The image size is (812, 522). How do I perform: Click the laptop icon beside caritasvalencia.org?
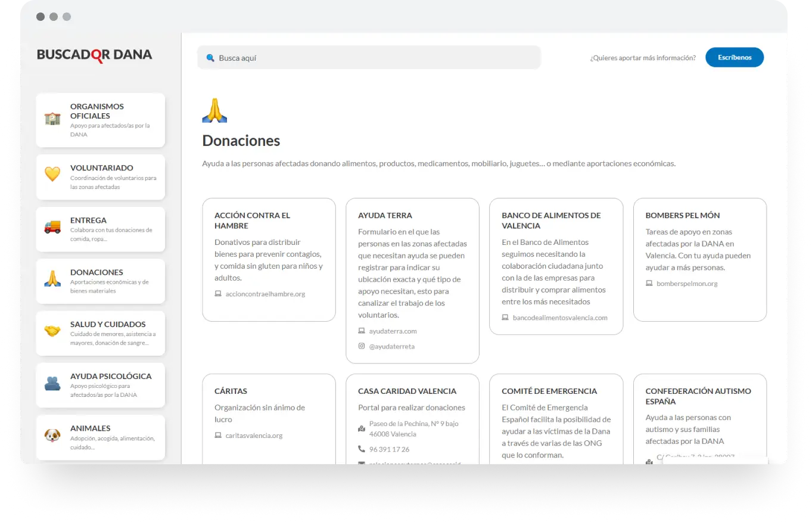[218, 436]
